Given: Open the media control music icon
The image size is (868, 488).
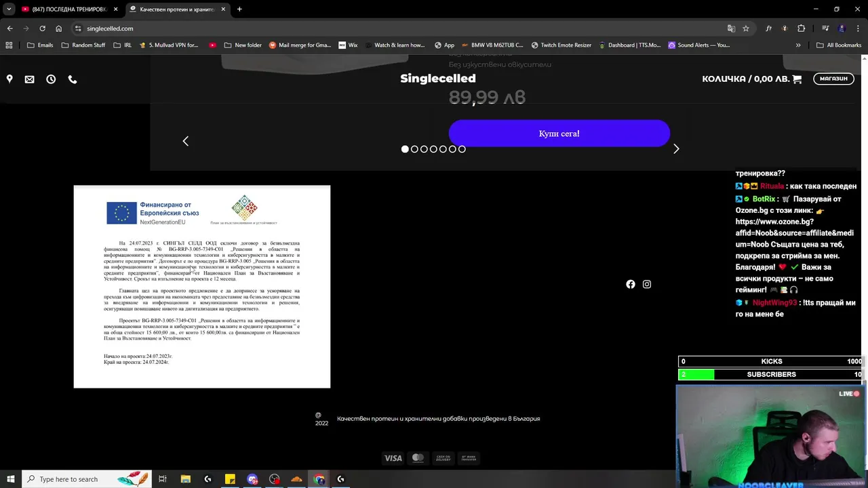Looking at the screenshot, I should click(x=825, y=28).
